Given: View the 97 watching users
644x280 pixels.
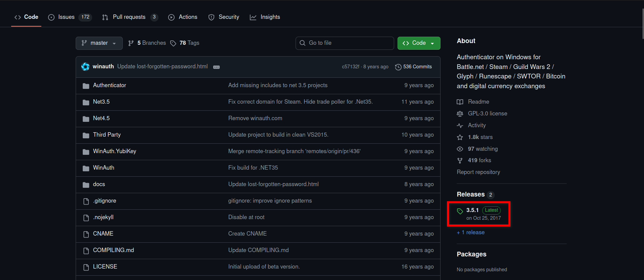Looking at the screenshot, I should pyautogui.click(x=482, y=149).
